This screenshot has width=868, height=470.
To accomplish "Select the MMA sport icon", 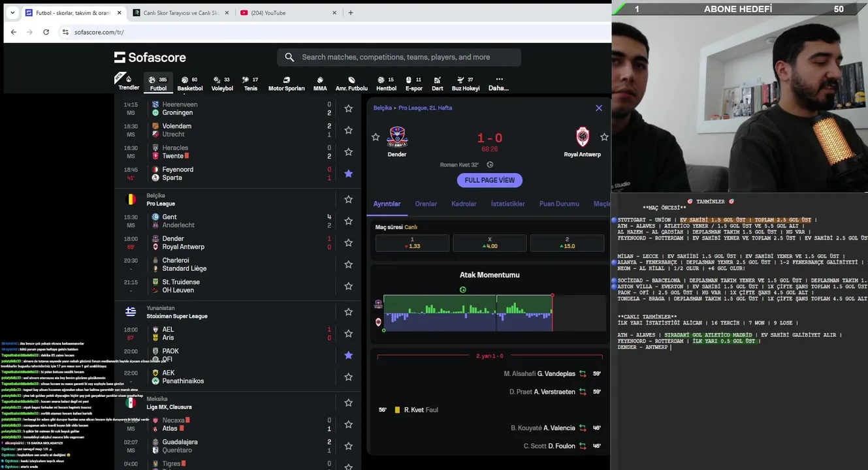I will pos(320,83).
